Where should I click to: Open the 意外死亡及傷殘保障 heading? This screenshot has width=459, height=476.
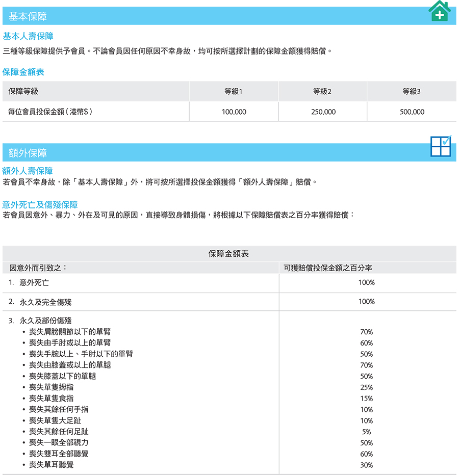40,205
